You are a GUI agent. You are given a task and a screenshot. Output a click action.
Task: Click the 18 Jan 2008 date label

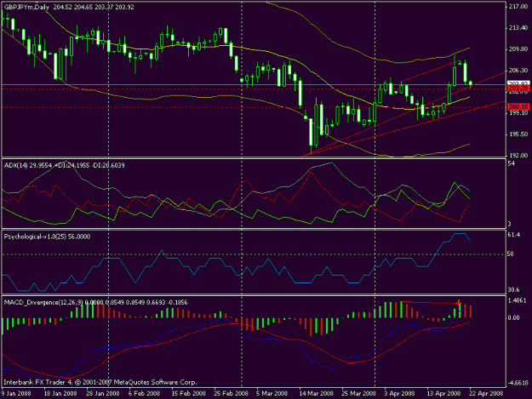pos(60,393)
